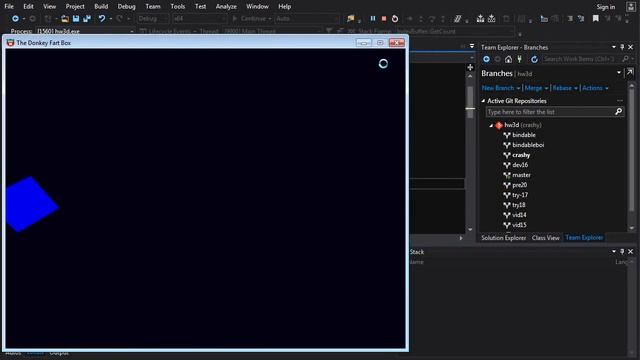
Task: Open the Branches page title dropdown arrow
Action: click(619, 73)
